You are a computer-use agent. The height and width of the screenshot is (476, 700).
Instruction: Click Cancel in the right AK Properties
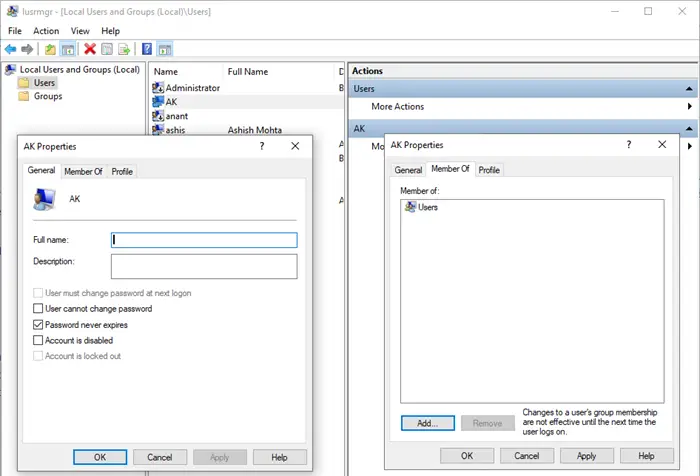coord(527,456)
